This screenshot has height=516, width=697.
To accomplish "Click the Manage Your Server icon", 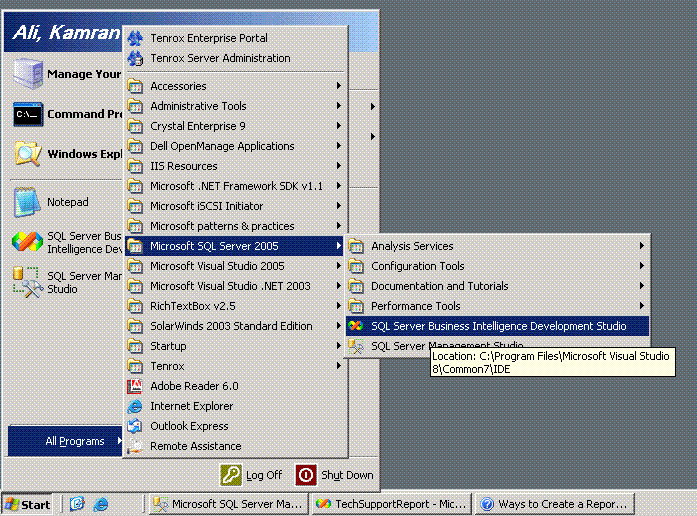I will (28, 73).
